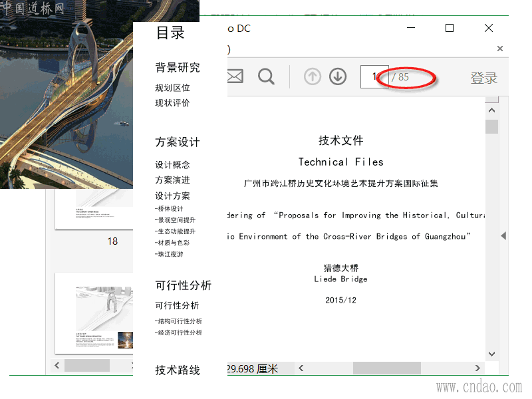Click Liede Bridge text in document
The height and width of the screenshot is (399, 532).
[x=340, y=279]
